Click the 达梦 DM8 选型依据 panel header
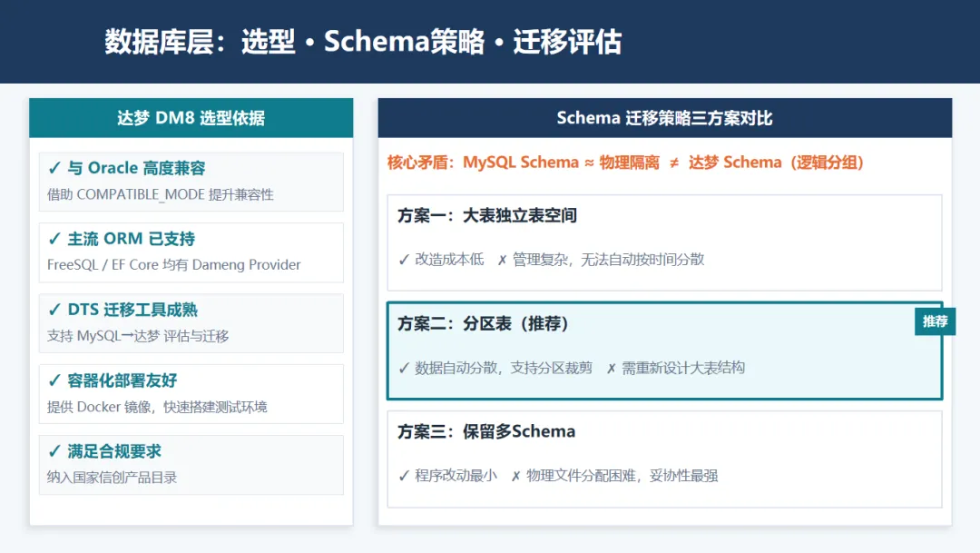Image resolution: width=980 pixels, height=553 pixels. point(191,118)
